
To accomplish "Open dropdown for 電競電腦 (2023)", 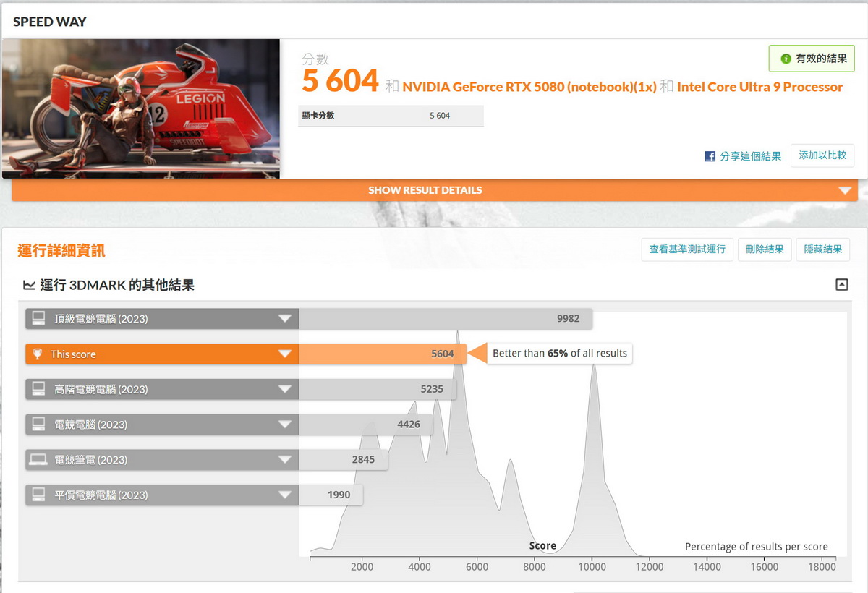I will point(285,425).
